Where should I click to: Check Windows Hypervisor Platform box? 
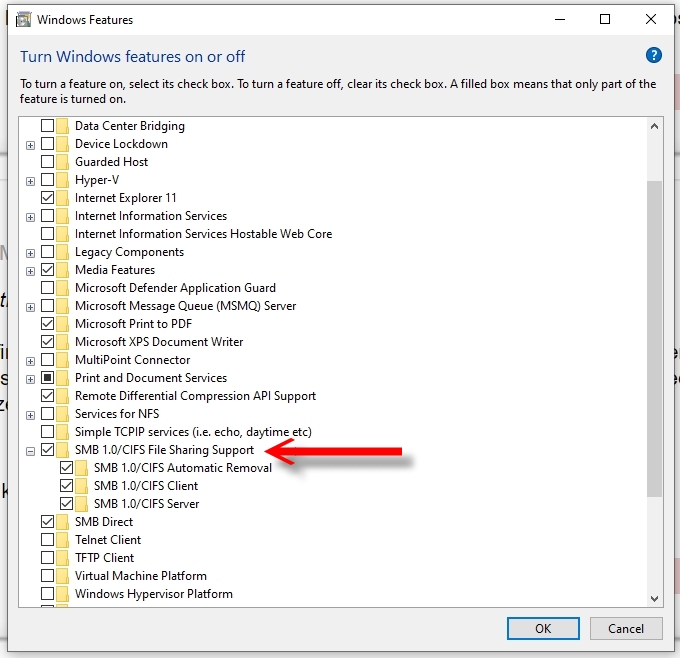click(x=47, y=593)
